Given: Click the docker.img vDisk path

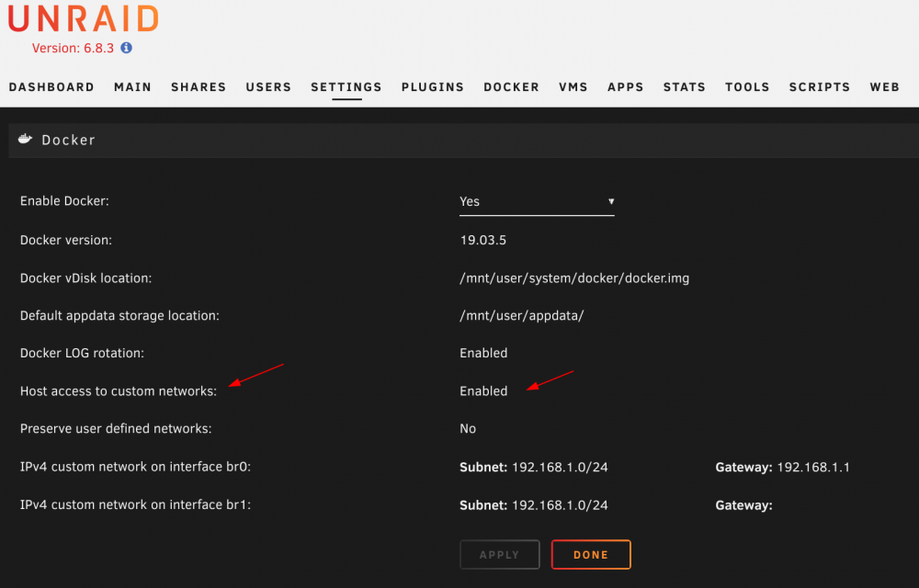Looking at the screenshot, I should tap(574, 278).
